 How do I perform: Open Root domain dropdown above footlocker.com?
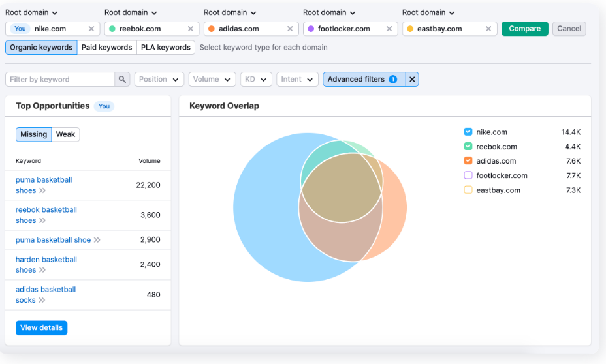click(329, 13)
